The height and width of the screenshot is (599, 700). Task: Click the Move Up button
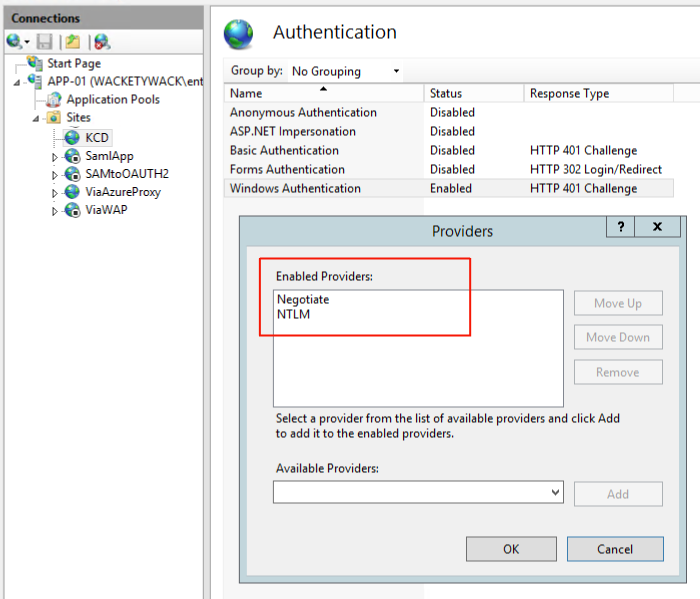point(618,303)
